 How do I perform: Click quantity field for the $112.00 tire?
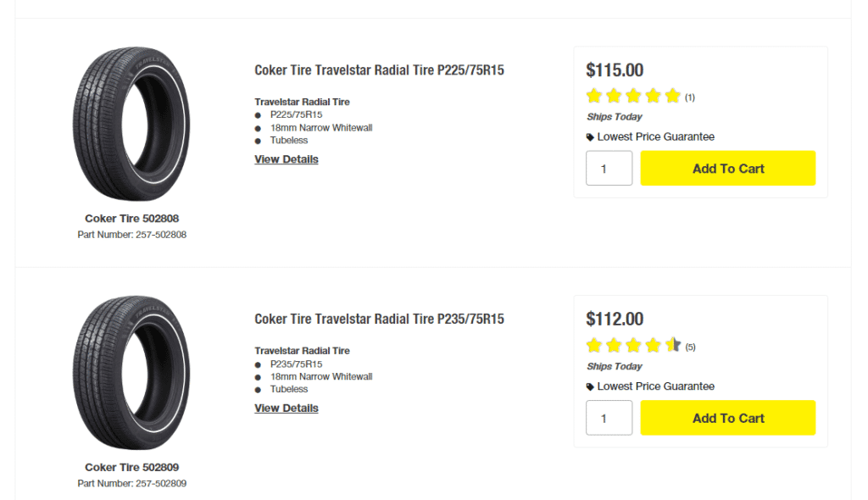click(609, 418)
